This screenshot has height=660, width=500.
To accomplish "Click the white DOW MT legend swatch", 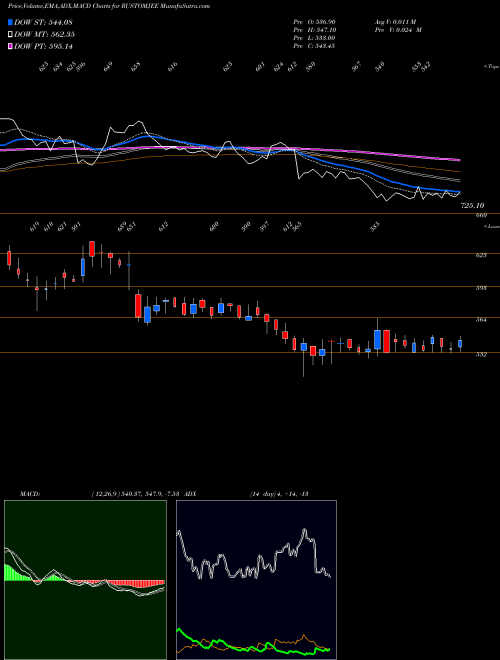I will pyautogui.click(x=10, y=34).
